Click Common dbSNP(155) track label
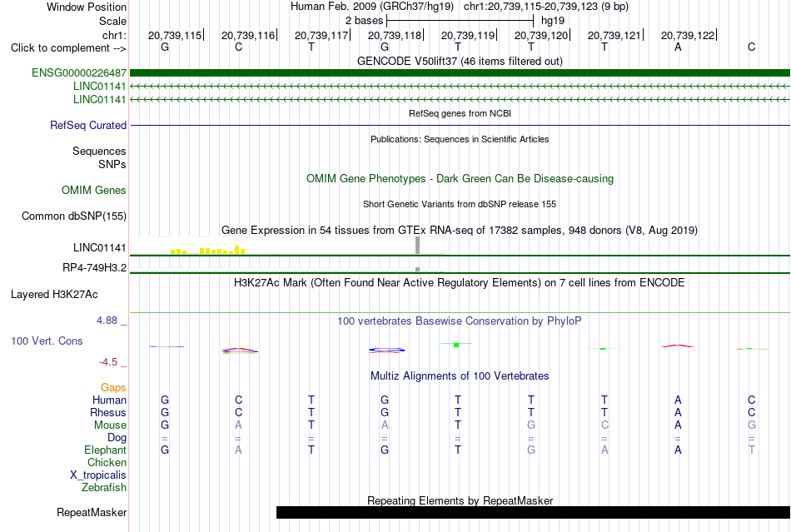This screenshot has height=532, width=791. [73, 216]
